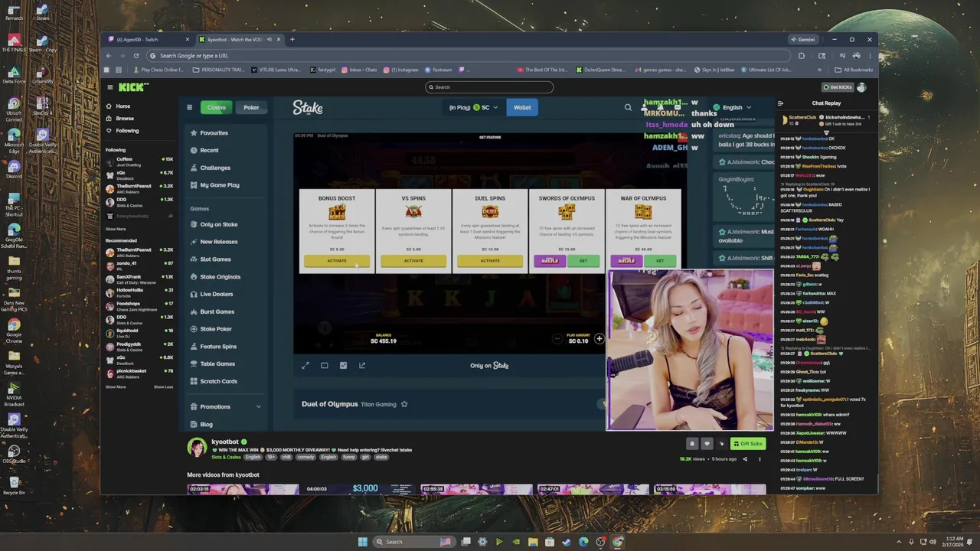The height and width of the screenshot is (551, 980).
Task: Click the game pop-out icon
Action: pyautogui.click(x=362, y=366)
